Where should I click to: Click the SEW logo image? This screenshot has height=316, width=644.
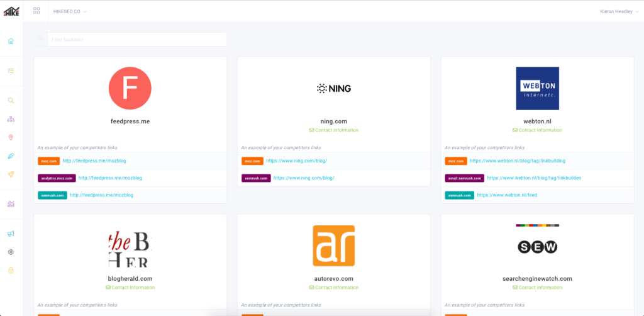pyautogui.click(x=537, y=247)
